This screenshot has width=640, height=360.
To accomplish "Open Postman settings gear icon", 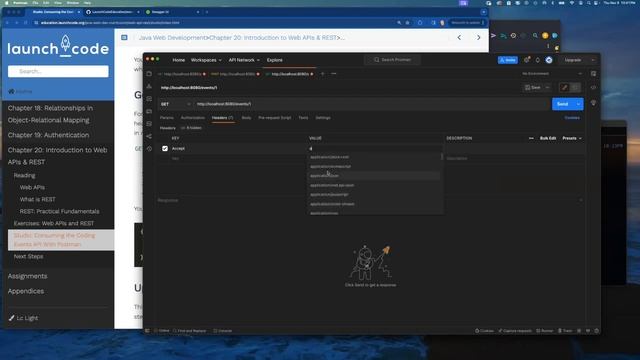I will coord(527,60).
